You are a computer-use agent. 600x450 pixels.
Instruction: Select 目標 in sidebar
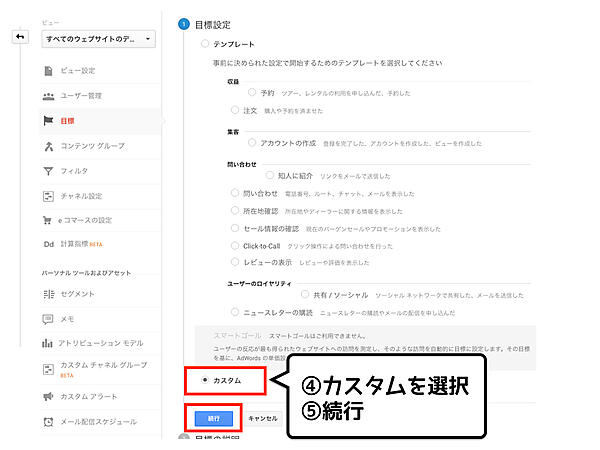pyautogui.click(x=67, y=121)
